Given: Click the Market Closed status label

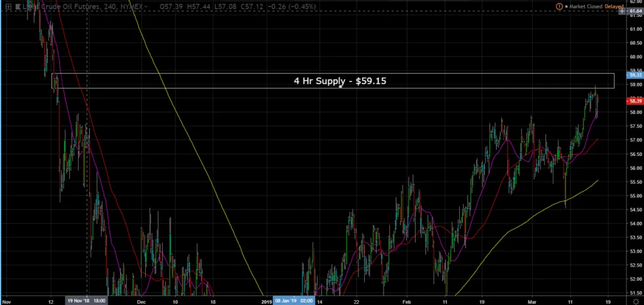Looking at the screenshot, I should click(x=586, y=6).
